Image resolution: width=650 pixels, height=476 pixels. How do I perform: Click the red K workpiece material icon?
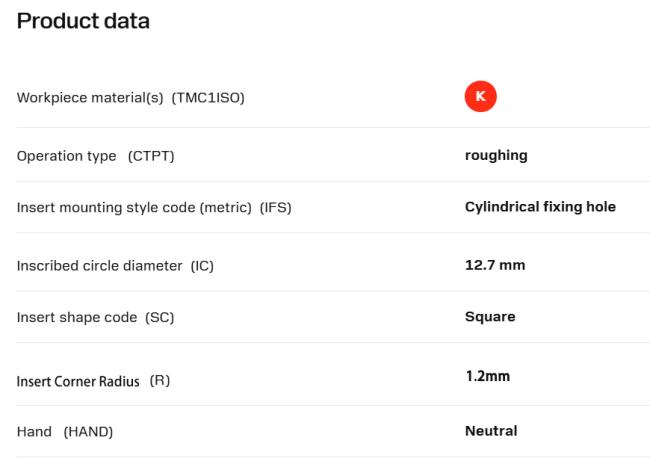(x=480, y=97)
